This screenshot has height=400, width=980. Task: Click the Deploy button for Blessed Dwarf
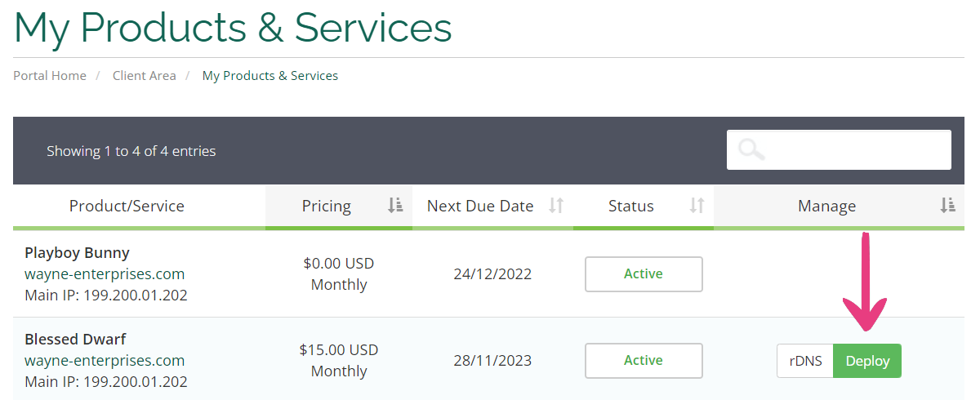867,361
